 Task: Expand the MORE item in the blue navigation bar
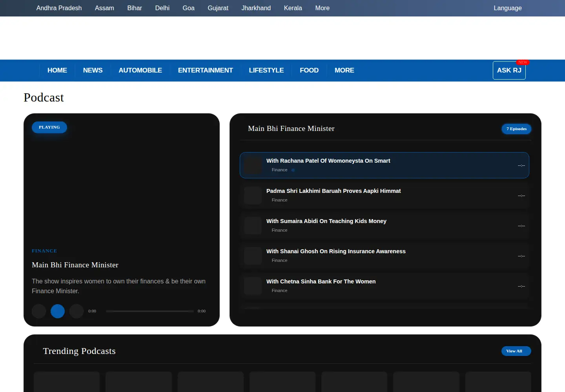[x=344, y=70]
